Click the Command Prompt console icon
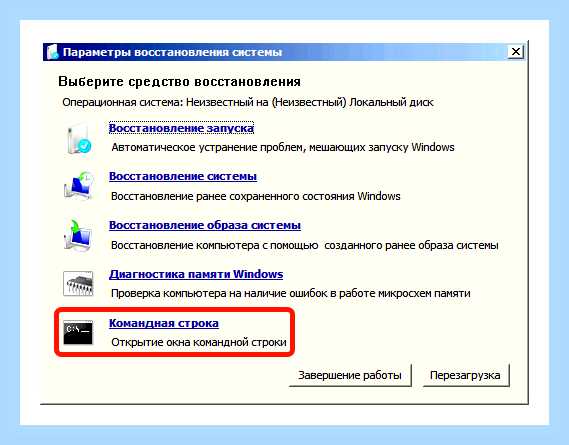The height and width of the screenshot is (445, 569). coord(78,332)
